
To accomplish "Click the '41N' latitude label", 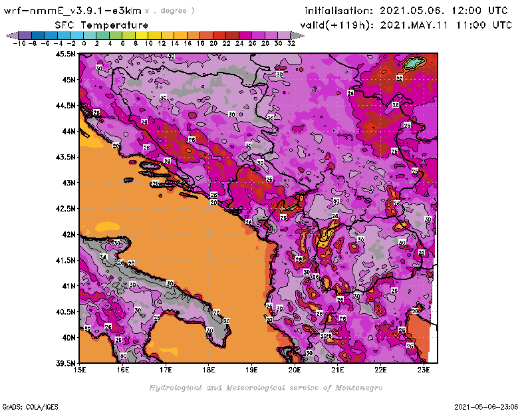I will tap(68, 286).
